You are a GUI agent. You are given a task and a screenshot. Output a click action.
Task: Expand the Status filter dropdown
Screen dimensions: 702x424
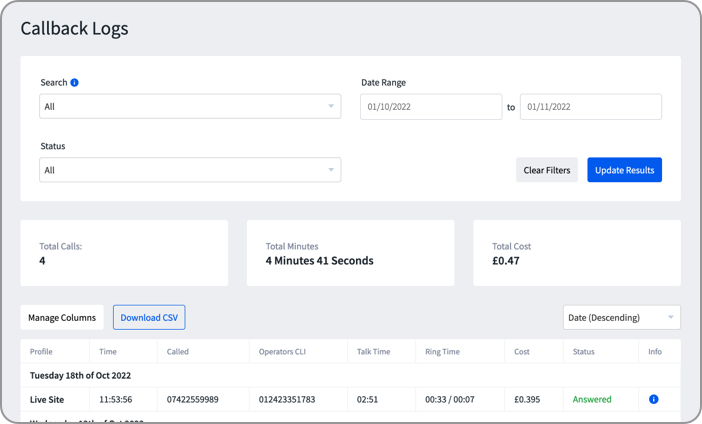(190, 170)
